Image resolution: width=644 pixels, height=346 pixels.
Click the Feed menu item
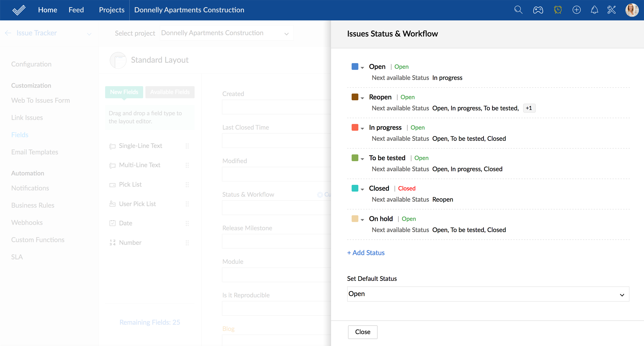[x=76, y=10]
